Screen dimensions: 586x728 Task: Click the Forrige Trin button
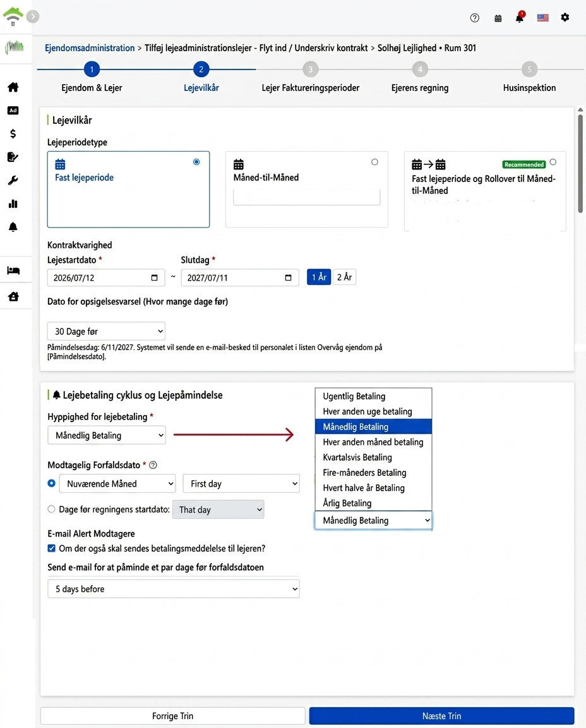[172, 716]
